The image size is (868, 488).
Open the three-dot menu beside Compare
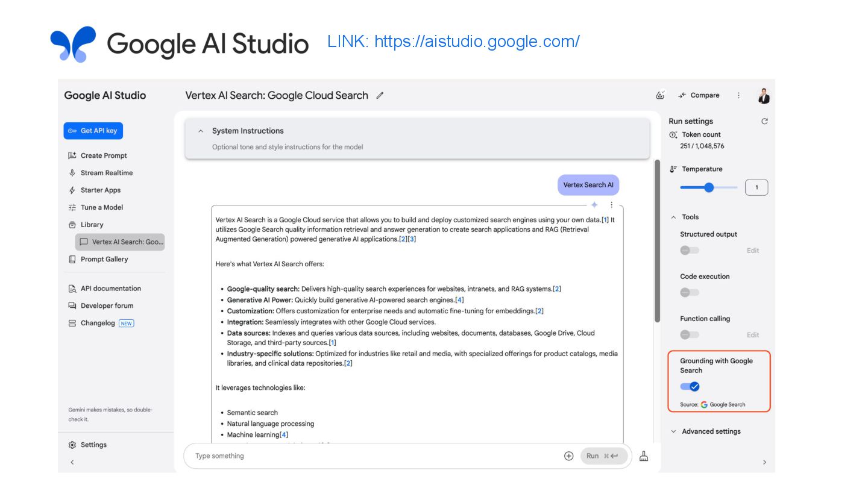[x=738, y=95]
